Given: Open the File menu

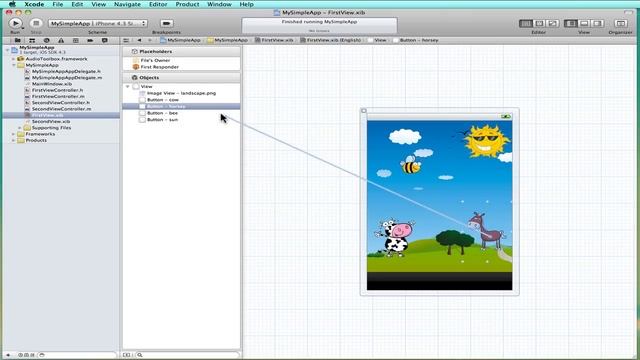Looking at the screenshot, I should click(58, 4).
